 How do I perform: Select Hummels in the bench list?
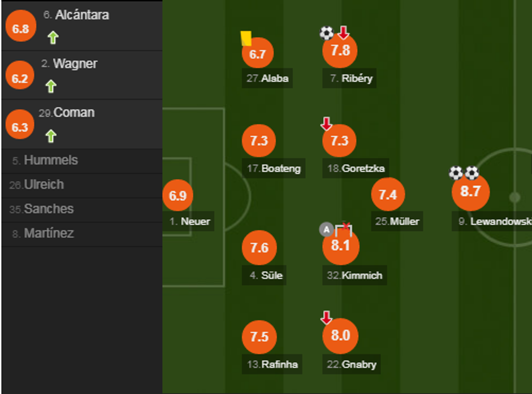coord(50,161)
